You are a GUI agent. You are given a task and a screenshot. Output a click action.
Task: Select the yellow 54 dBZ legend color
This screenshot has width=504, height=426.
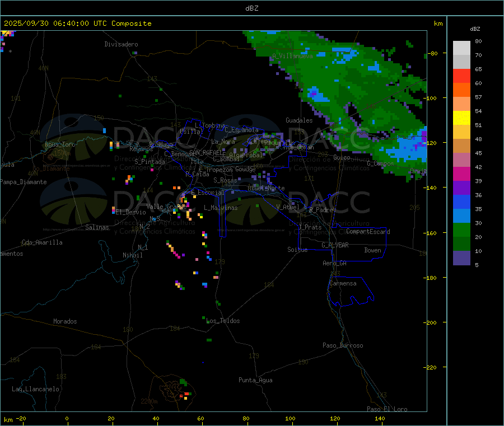(x=461, y=118)
